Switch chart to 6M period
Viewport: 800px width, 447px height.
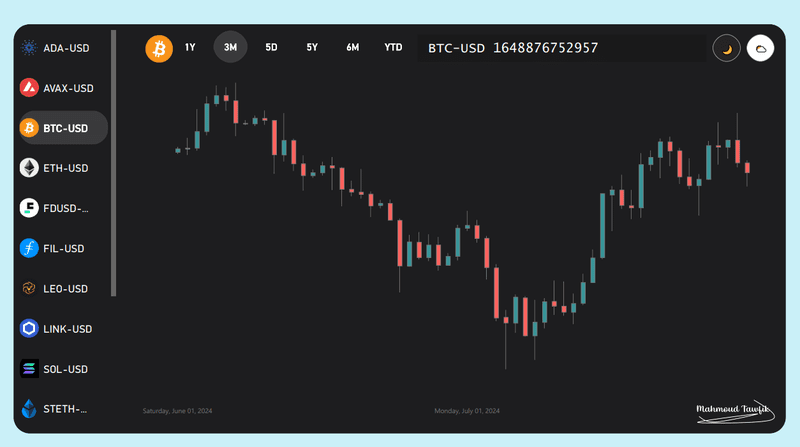(x=353, y=48)
